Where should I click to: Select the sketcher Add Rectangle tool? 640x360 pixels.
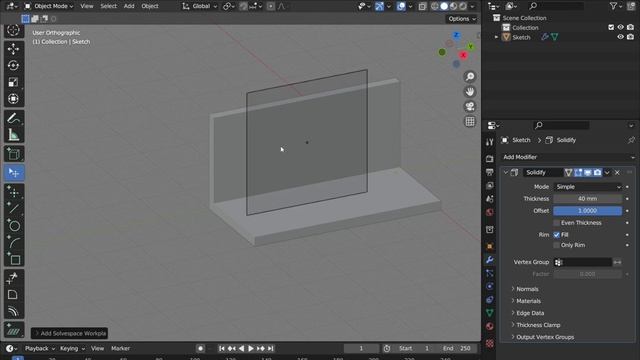13,259
